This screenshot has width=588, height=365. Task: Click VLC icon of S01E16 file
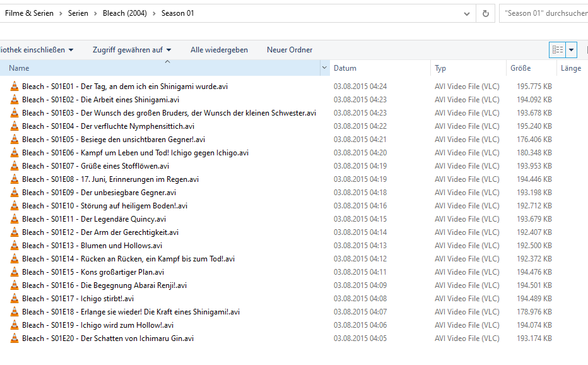pos(15,285)
